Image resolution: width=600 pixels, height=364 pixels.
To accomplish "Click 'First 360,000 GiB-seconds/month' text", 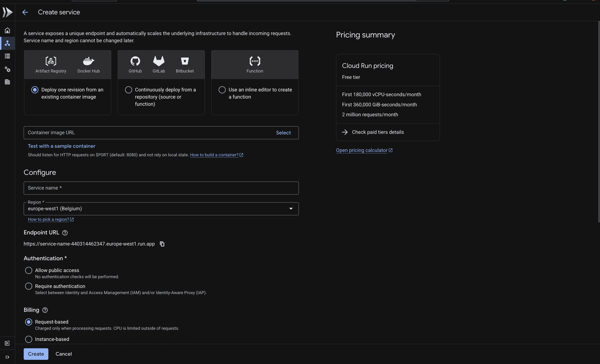I will [379, 105].
